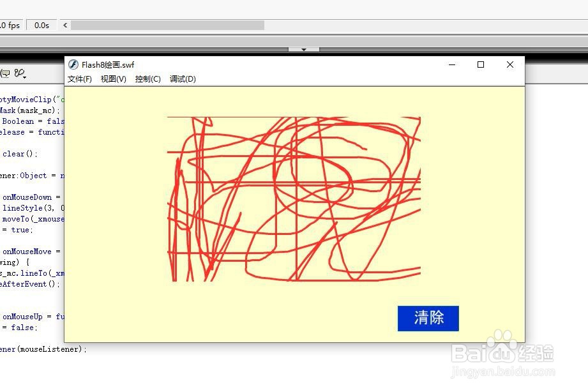Click the timeline horizontal scrollbar thumb
588x392 pixels.
tap(168, 25)
